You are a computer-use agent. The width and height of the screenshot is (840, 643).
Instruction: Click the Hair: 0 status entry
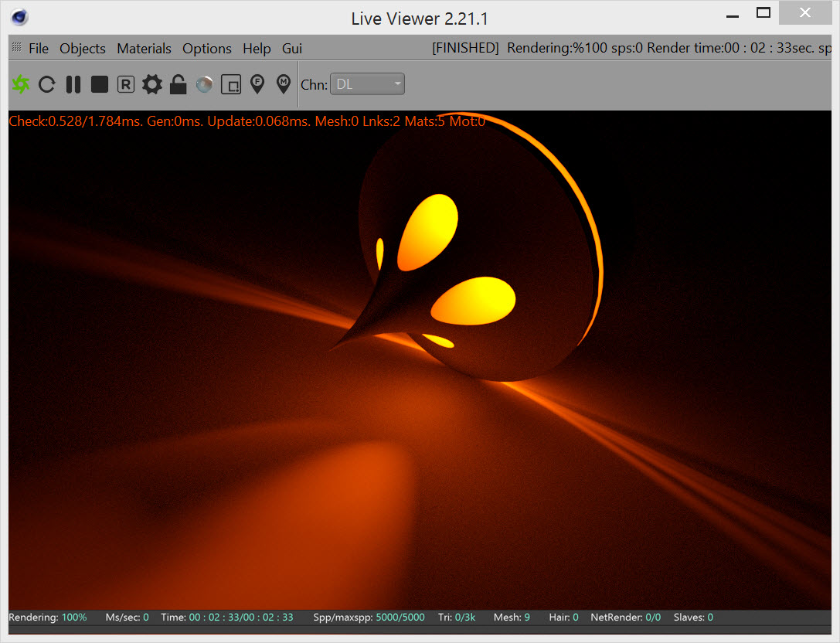(x=563, y=617)
